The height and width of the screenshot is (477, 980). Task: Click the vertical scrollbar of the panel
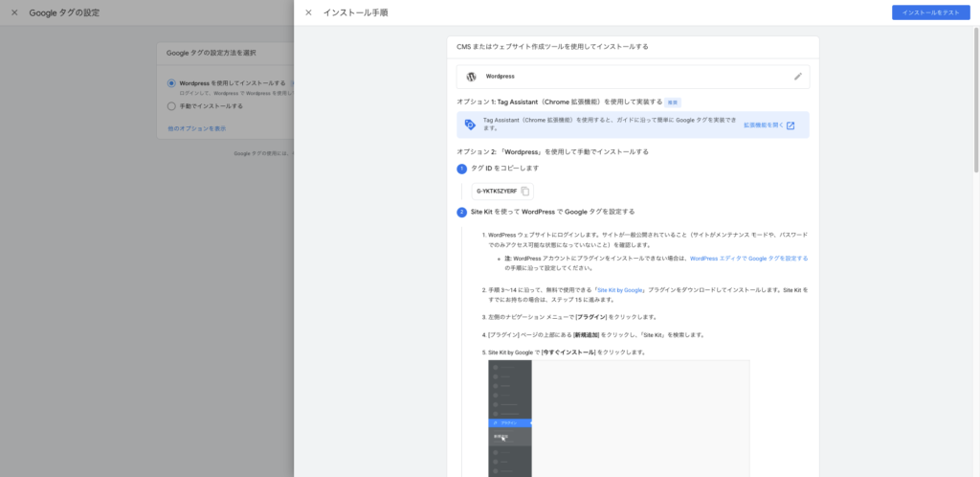click(975, 100)
